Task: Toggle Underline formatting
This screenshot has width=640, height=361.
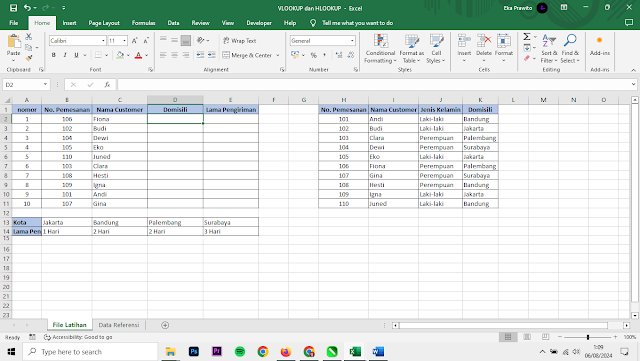Action: tap(76, 55)
